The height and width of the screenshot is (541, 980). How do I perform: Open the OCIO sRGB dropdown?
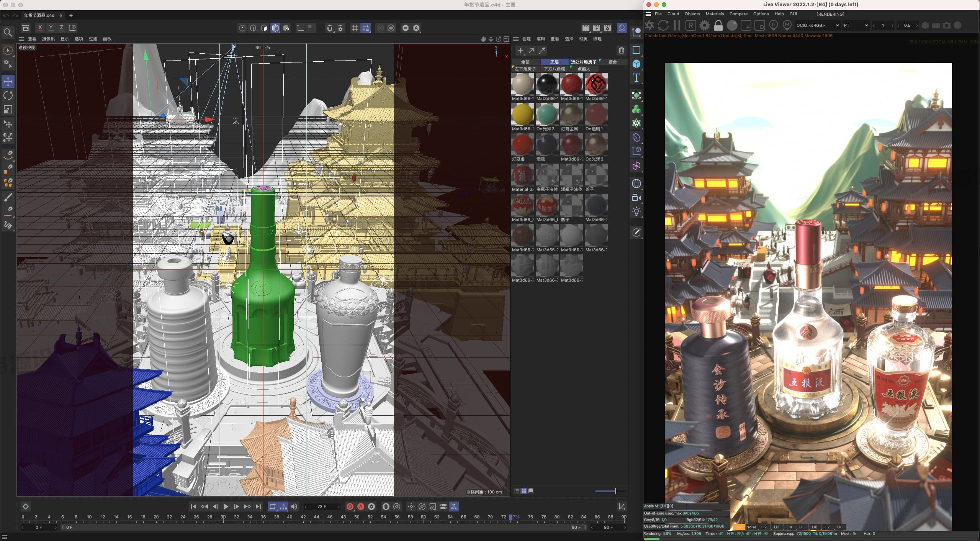[x=817, y=25]
